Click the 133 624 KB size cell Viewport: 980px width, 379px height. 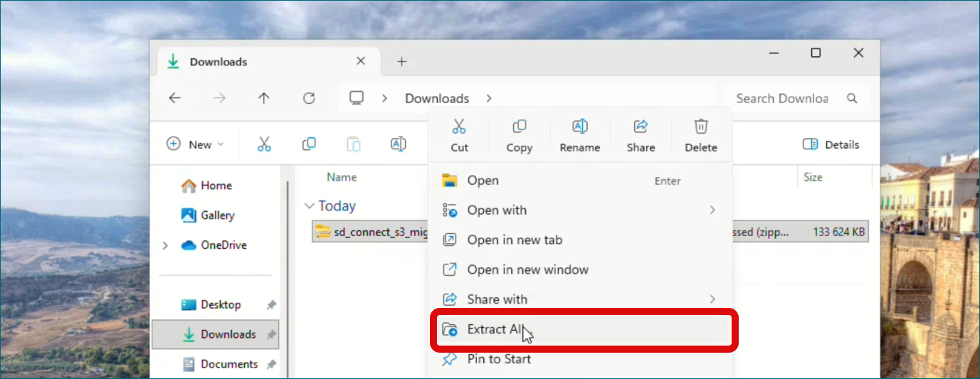(839, 232)
